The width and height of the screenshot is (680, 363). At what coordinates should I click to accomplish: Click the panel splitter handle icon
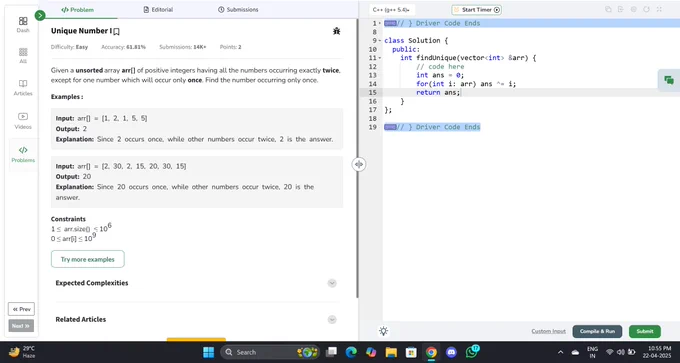(x=359, y=164)
